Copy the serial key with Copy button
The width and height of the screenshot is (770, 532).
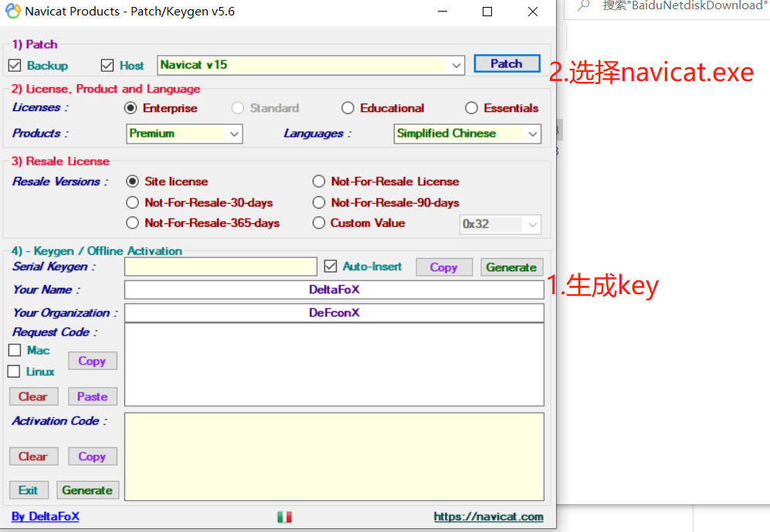click(x=444, y=267)
